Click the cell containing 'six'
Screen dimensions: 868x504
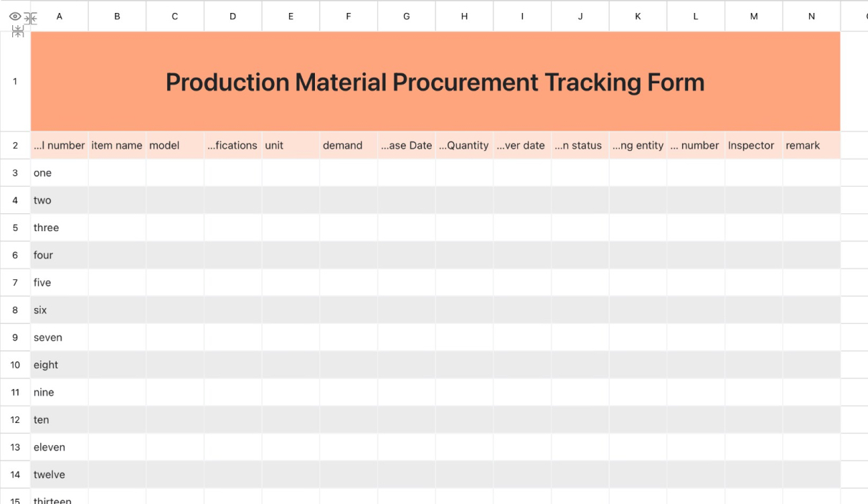pos(60,310)
